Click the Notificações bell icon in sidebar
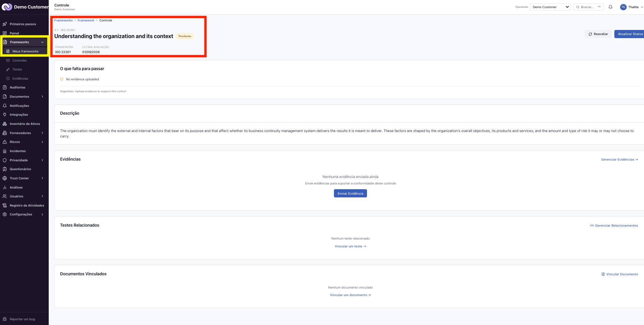 (x=5, y=106)
